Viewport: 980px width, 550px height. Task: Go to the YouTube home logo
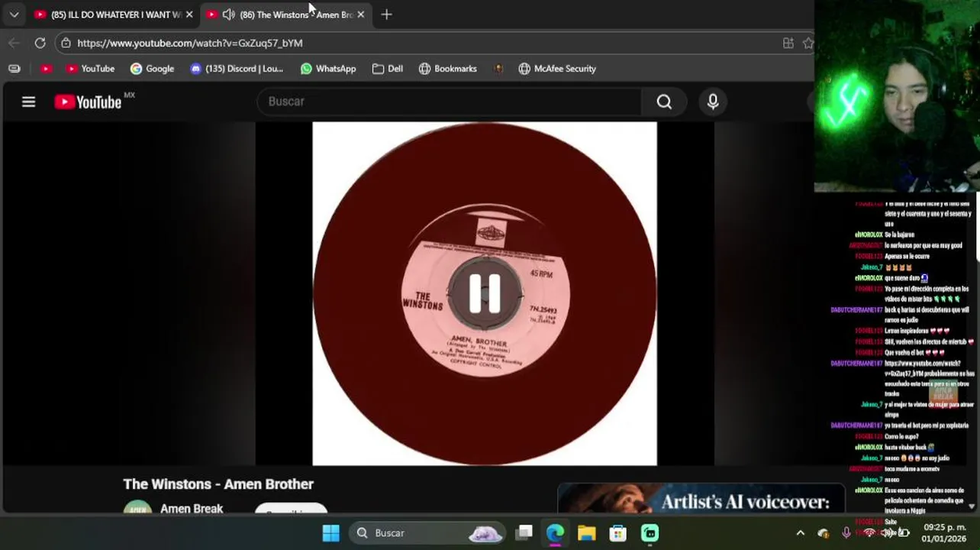tap(88, 102)
